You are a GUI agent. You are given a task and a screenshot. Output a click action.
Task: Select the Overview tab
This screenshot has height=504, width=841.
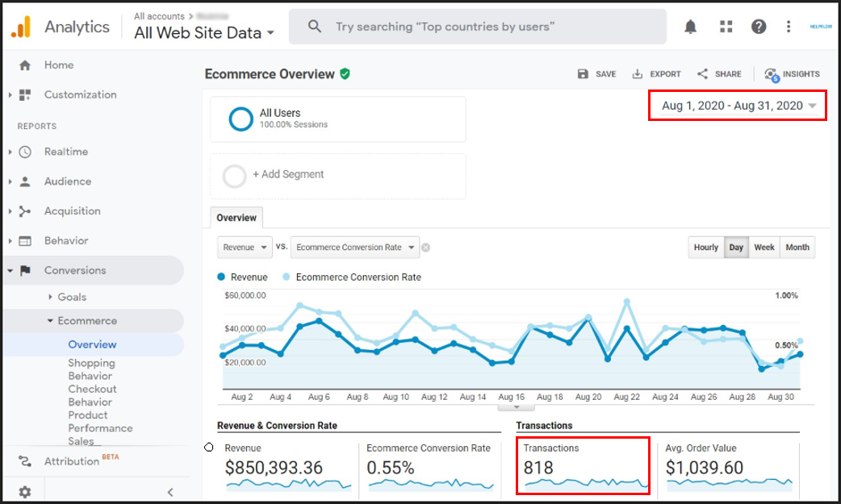pos(236,218)
